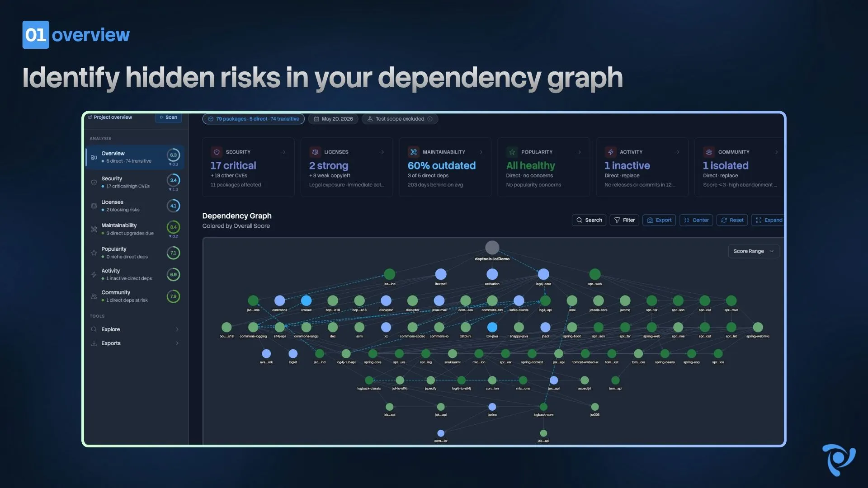
Task: Click the Community card people icon
Action: (709, 152)
